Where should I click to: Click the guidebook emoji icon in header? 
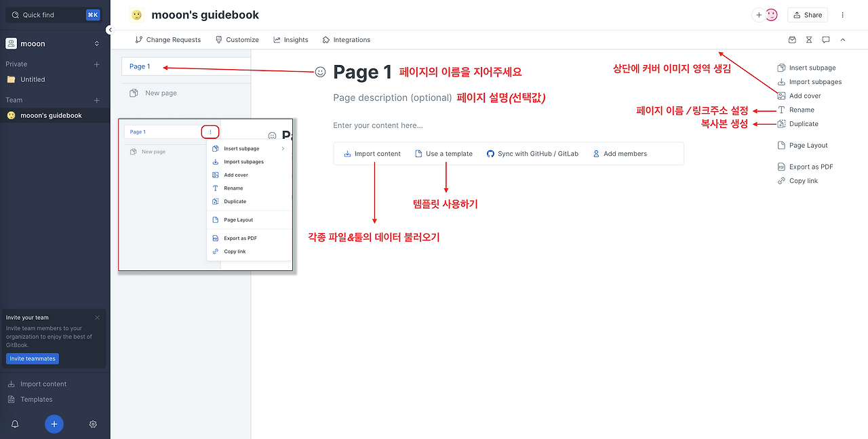[x=136, y=15]
